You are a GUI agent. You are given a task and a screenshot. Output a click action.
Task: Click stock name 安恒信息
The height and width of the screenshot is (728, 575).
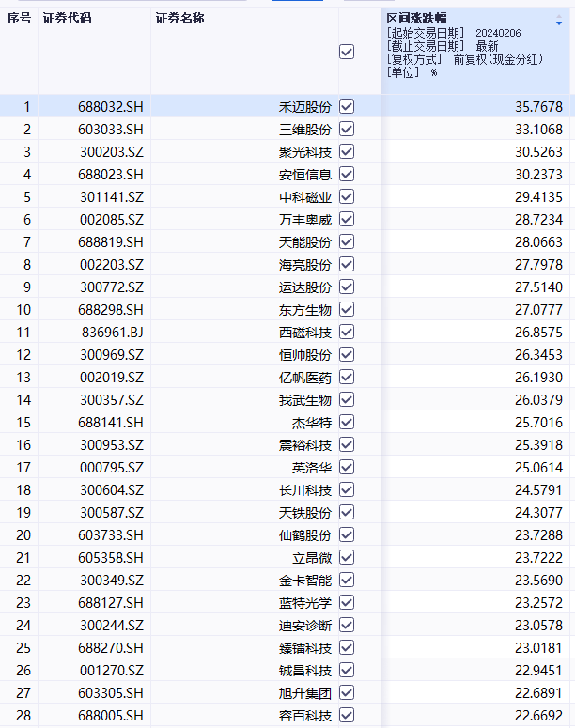(x=305, y=175)
